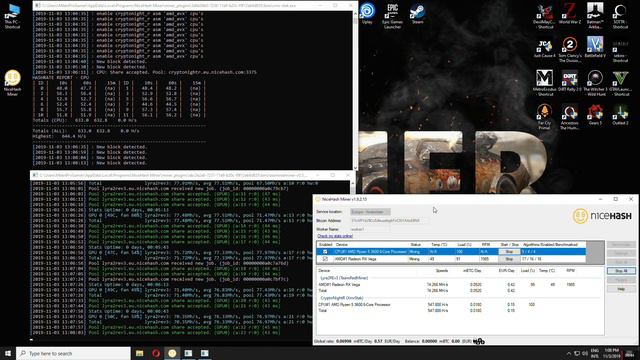Select the Batman Arkham desktop icon
Screen dimensions: 640x360
(595, 16)
